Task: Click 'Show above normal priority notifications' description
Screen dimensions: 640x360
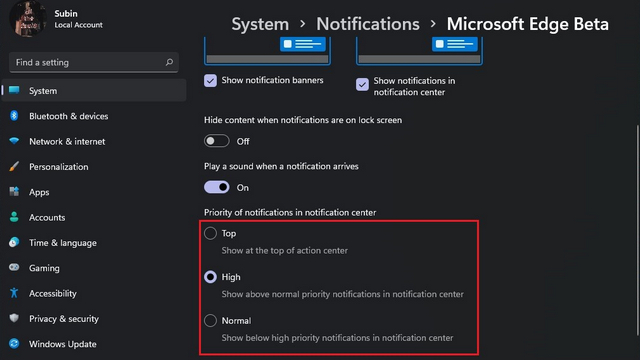Action: point(342,294)
